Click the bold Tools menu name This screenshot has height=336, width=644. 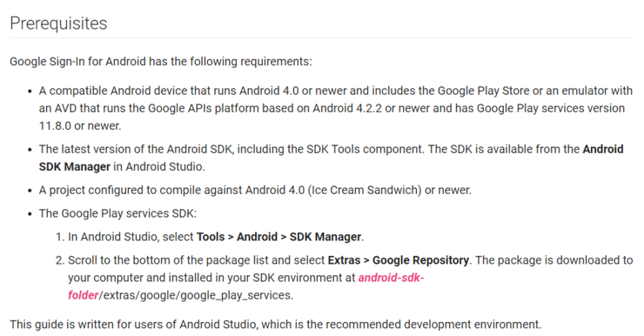[211, 237]
